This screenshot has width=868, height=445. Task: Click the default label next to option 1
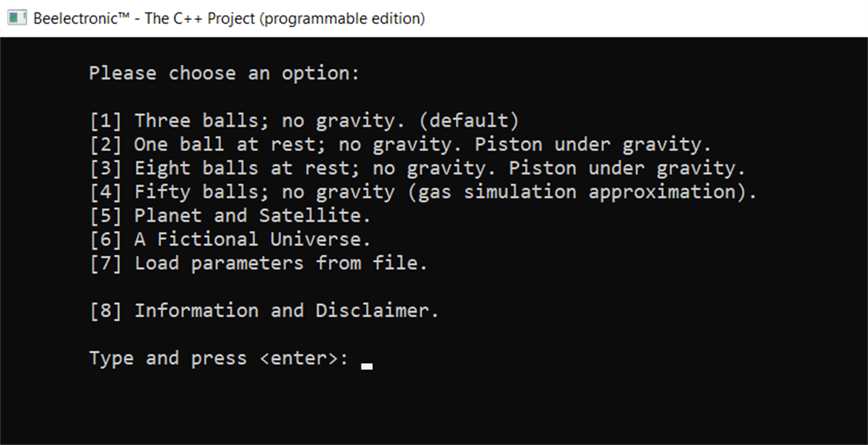(472, 120)
